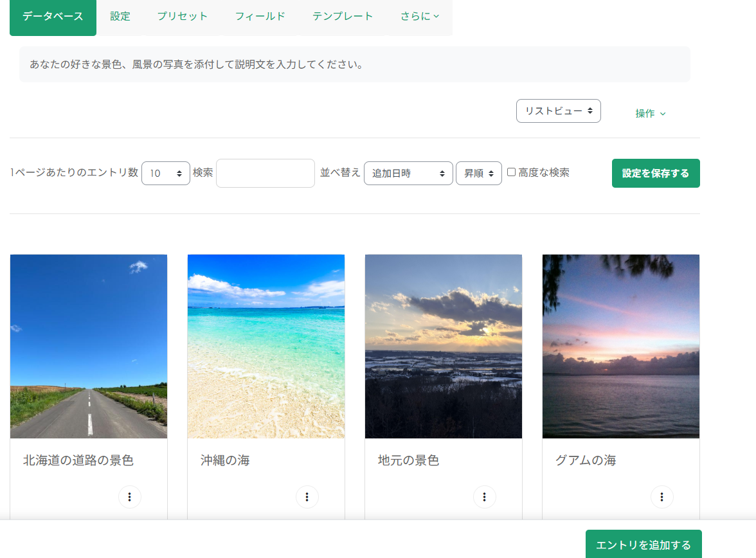Screen dimensions: 756x558
Task: Switch to the 設定 tab
Action: pos(120,17)
